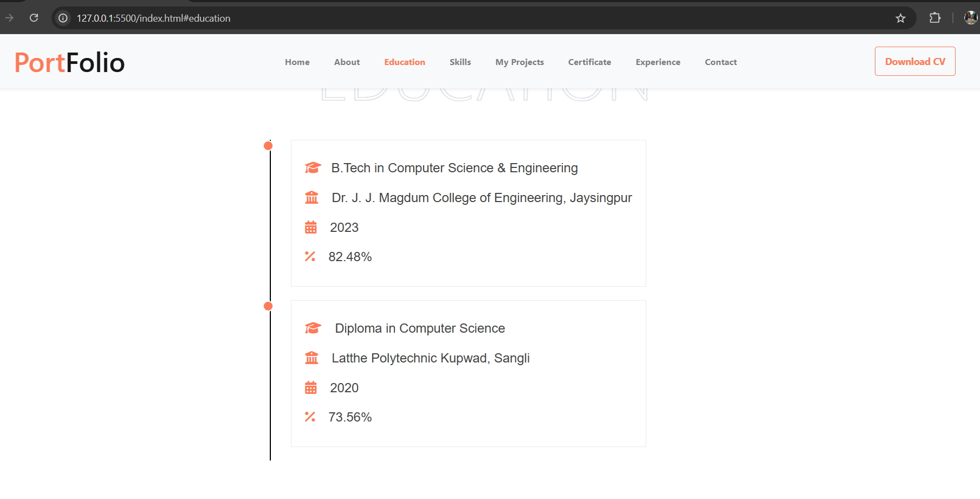Open the Skills section from the navbar
Screen dimensions: 980x499
pos(460,62)
